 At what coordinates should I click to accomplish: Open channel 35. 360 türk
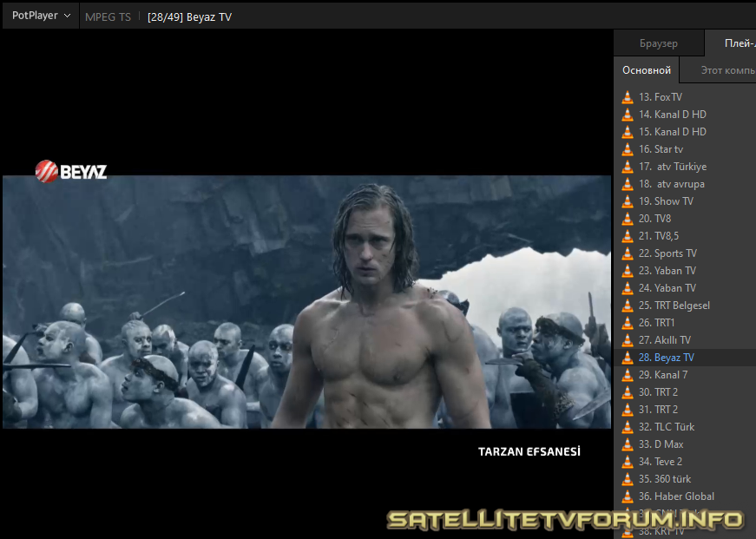(685, 479)
